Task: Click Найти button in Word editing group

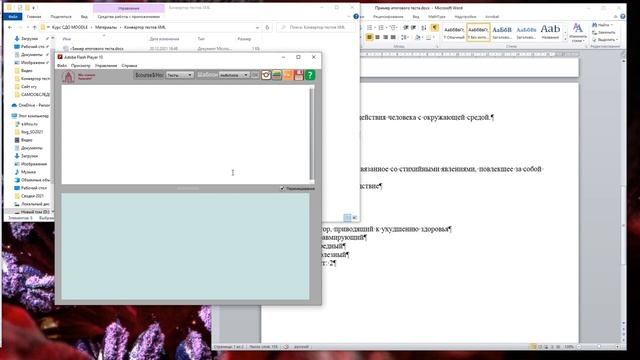Action: tap(602, 25)
